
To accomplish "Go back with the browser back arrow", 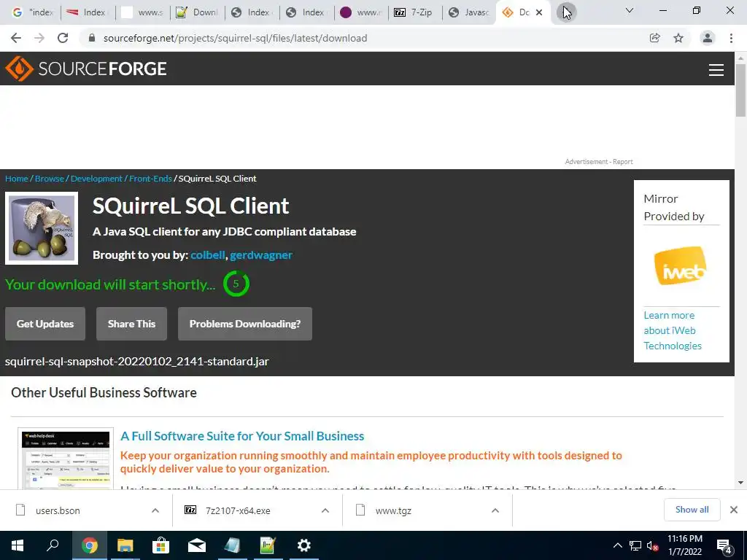I will 16,38.
